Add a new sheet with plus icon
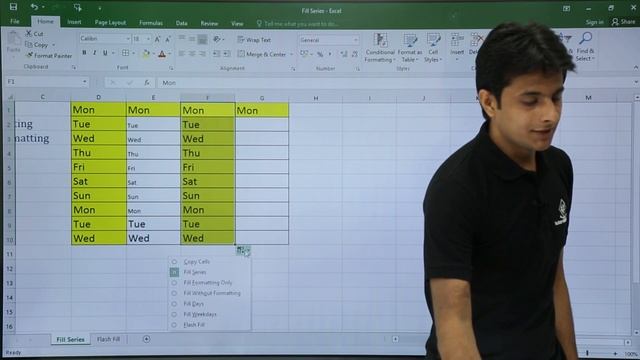This screenshot has width=640, height=360. click(147, 339)
